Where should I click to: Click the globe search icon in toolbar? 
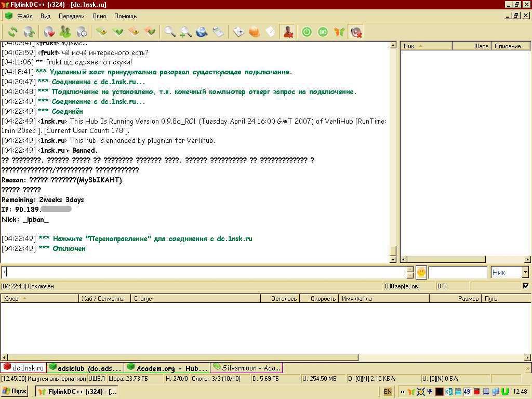click(x=202, y=32)
